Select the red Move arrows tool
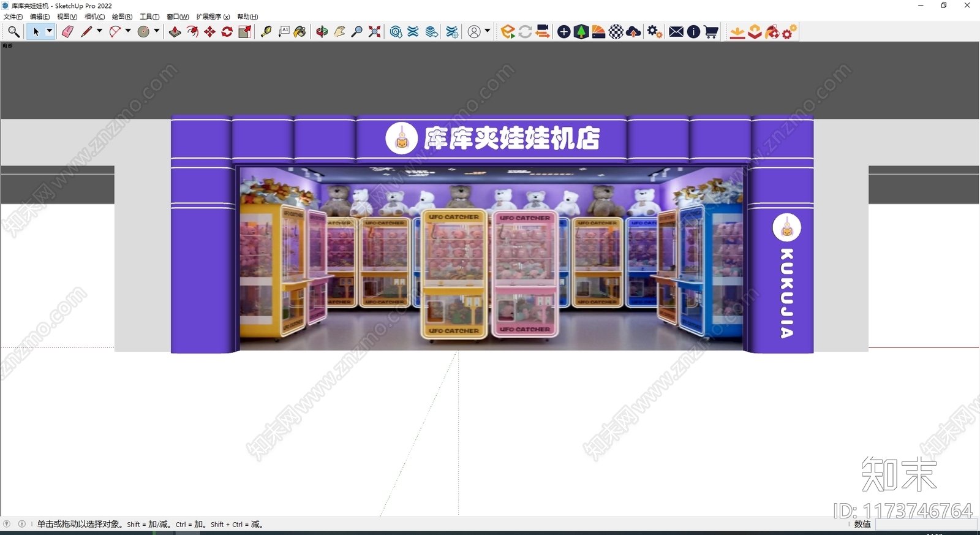Image resolution: width=980 pixels, height=535 pixels. click(x=210, y=32)
